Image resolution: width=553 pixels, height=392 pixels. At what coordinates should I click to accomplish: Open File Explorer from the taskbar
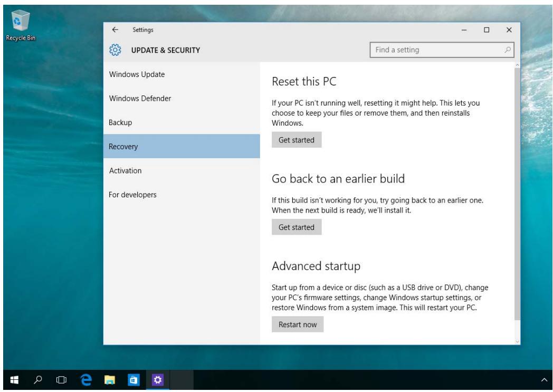coord(109,379)
